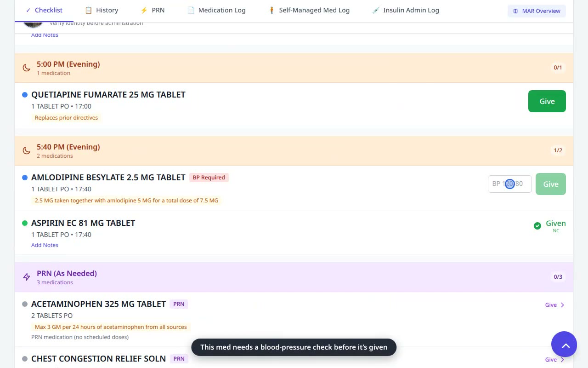Click the PRN badge next to Acetaminophen

point(179,304)
